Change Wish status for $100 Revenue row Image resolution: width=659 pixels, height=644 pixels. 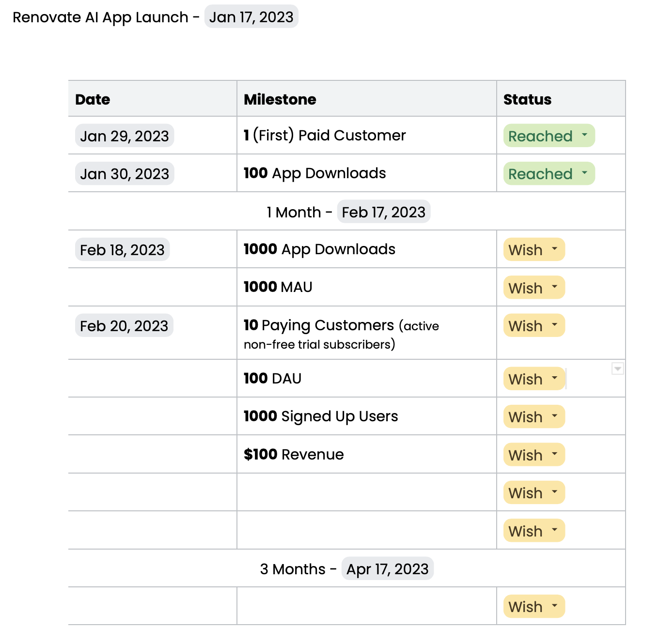(534, 455)
